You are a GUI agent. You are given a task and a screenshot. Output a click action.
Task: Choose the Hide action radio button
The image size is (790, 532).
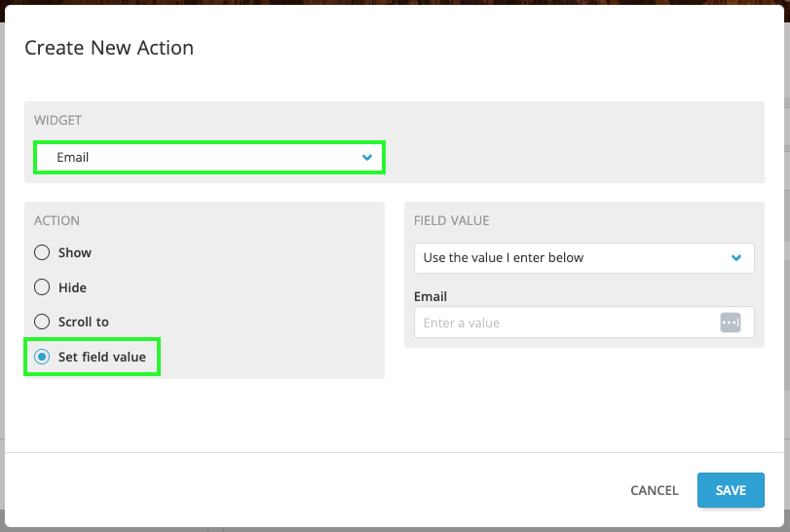(x=42, y=287)
